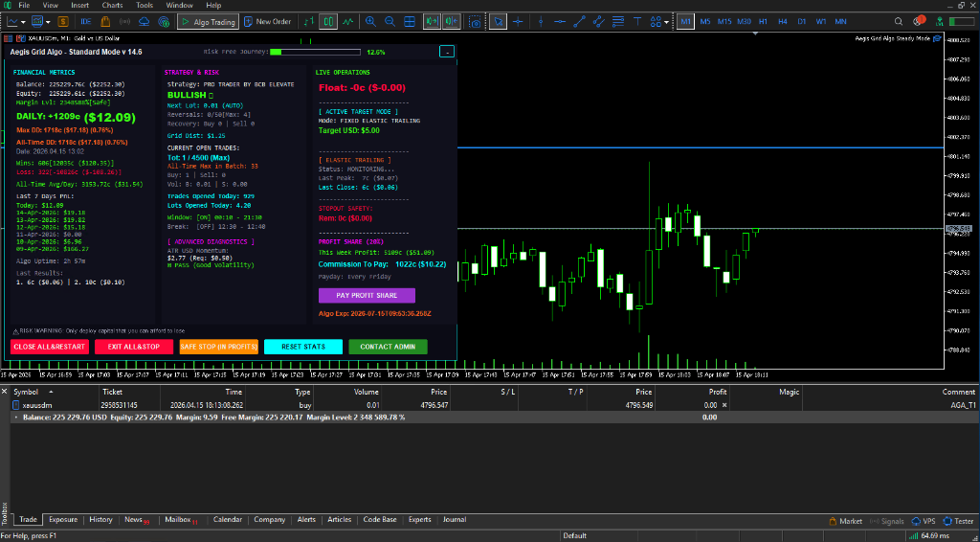This screenshot has width=980, height=542.
Task: Select the trendline drawing tool
Action: pyautogui.click(x=579, y=21)
